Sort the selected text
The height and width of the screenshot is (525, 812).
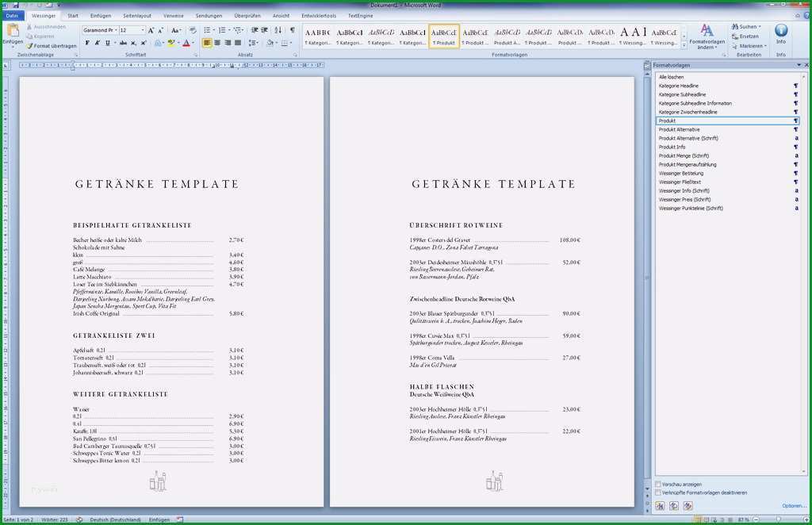(278, 31)
